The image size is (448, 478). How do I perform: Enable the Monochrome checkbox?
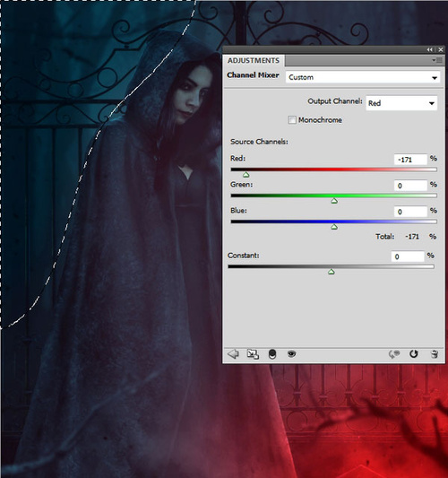click(x=292, y=120)
